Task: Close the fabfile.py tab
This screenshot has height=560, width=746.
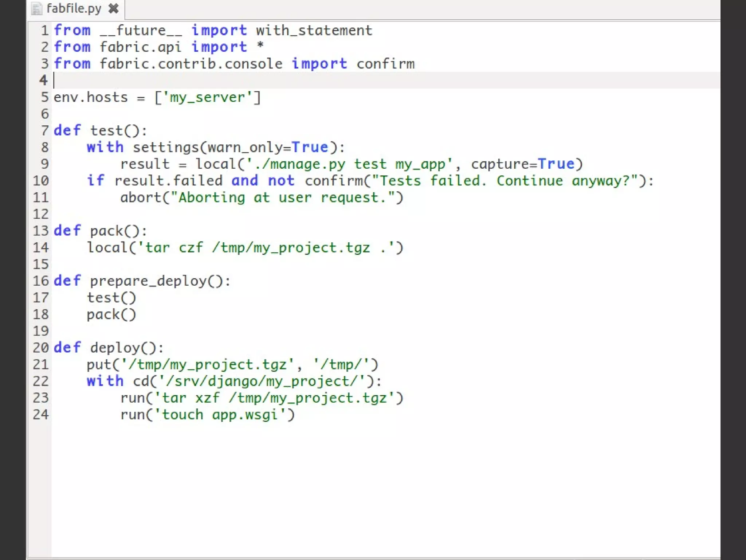Action: (114, 8)
